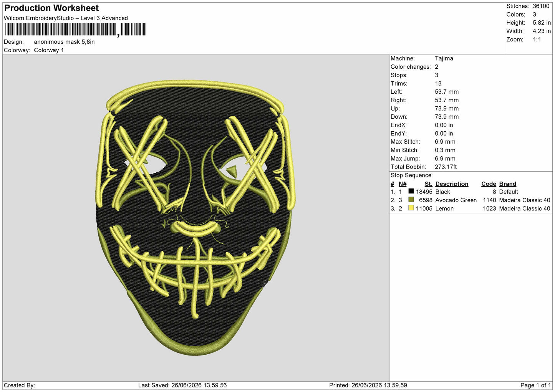Viewport: 555px width, 392px height.
Task: Click the 'Color changes:' label
Action: point(411,67)
